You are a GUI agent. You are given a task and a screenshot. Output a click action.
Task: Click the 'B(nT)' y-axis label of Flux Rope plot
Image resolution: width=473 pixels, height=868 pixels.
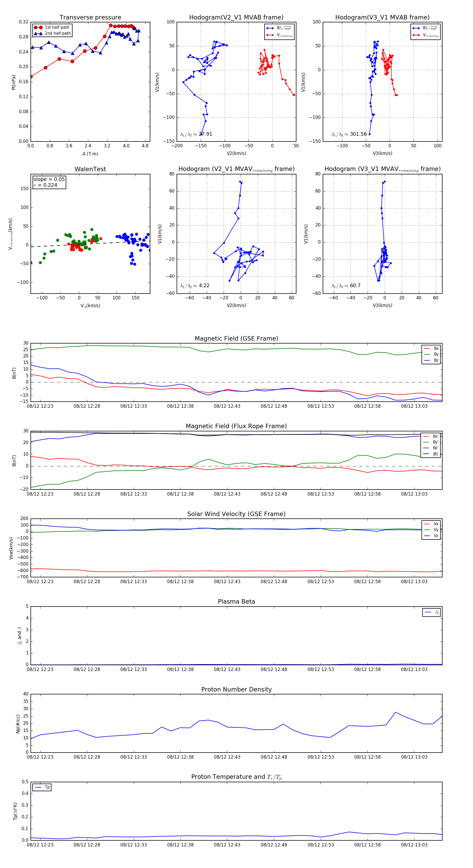tap(14, 461)
